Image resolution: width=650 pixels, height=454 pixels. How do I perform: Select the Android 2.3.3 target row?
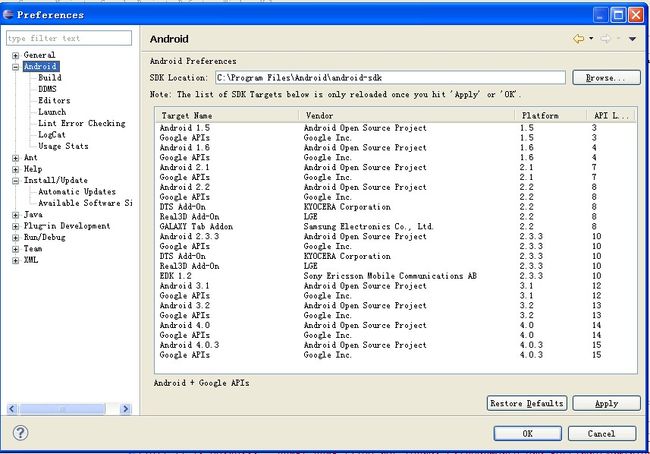[396, 236]
